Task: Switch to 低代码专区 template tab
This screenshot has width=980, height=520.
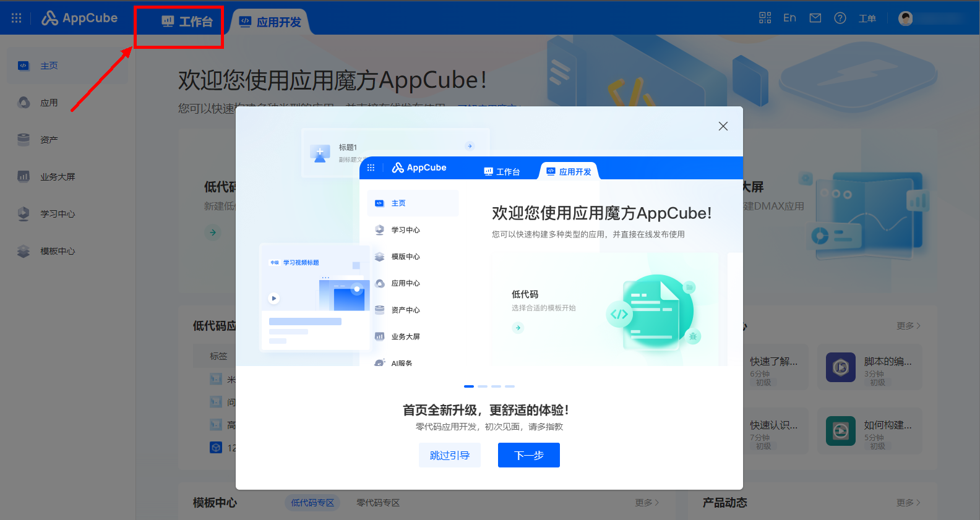Action: click(312, 503)
